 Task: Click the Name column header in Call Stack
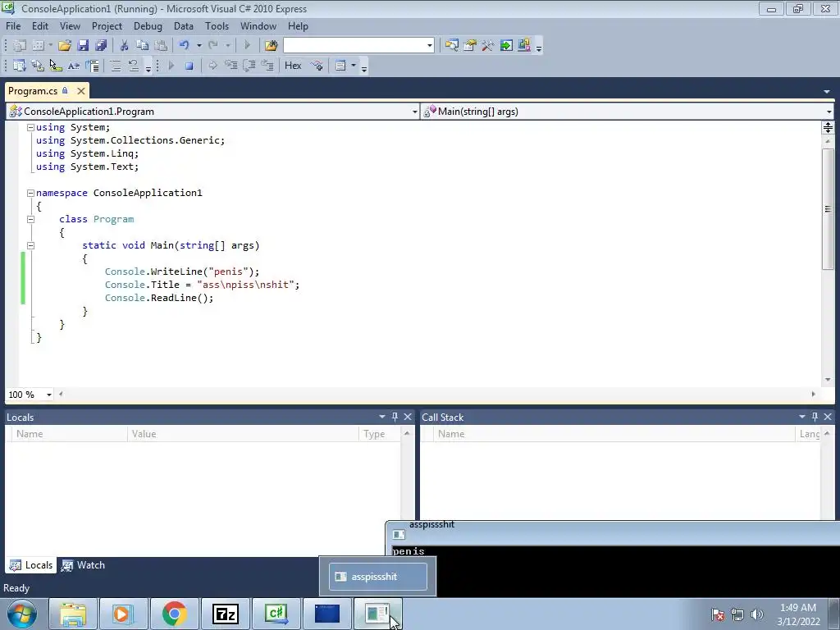pos(614,434)
